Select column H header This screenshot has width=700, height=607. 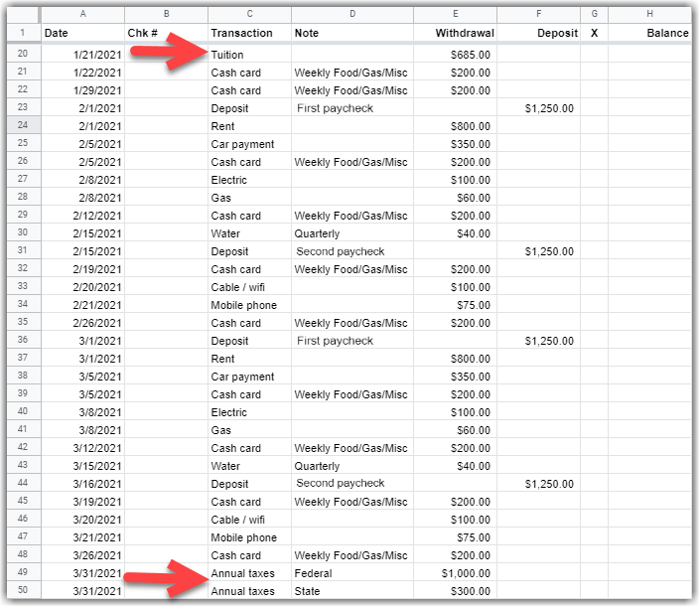click(649, 14)
